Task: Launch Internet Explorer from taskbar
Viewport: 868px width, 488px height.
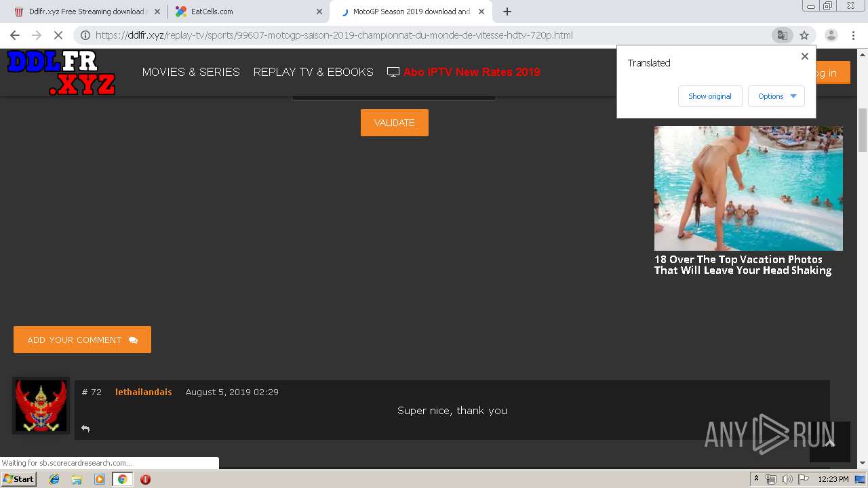Action: (54, 479)
